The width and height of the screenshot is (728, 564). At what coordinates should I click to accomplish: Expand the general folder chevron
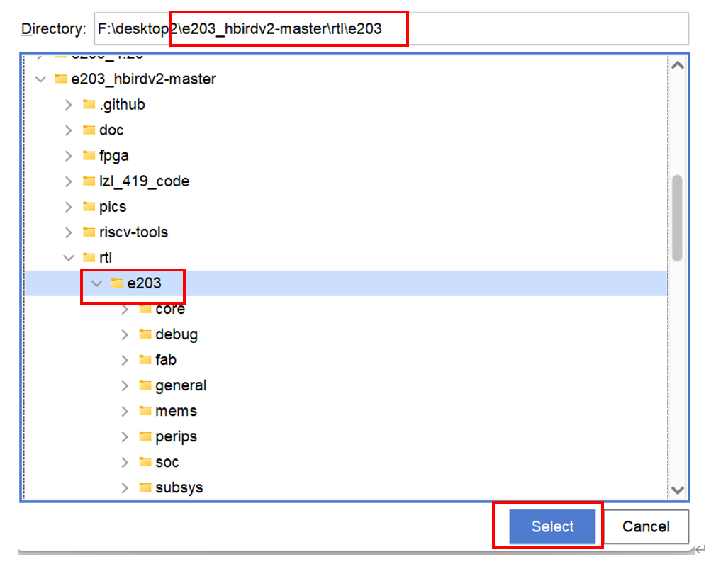pyautogui.click(x=125, y=385)
